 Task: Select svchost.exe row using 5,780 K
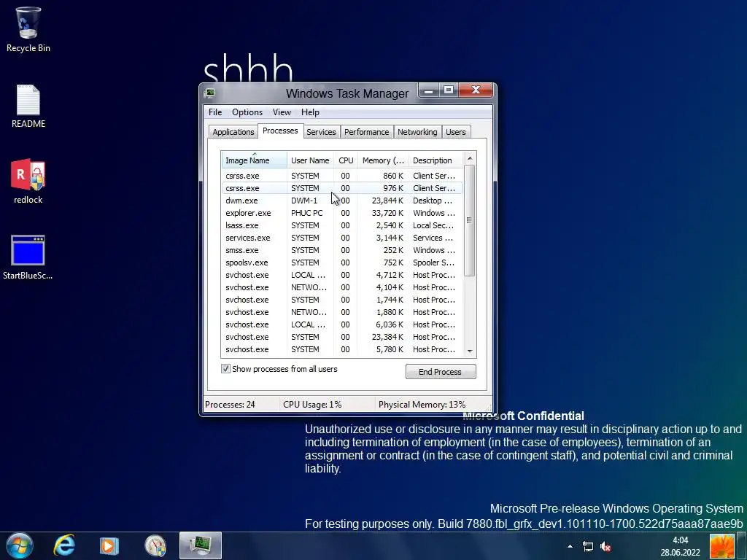[342, 349]
